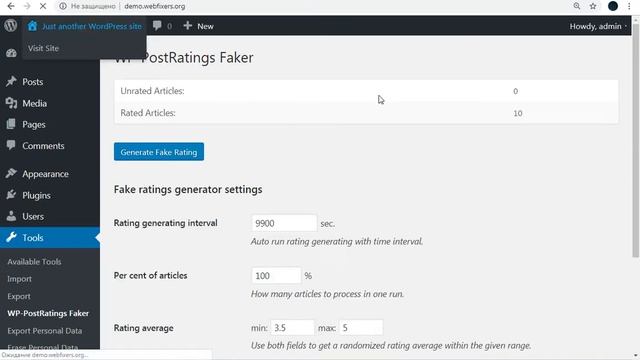Open the browser profile avatar

point(613,6)
